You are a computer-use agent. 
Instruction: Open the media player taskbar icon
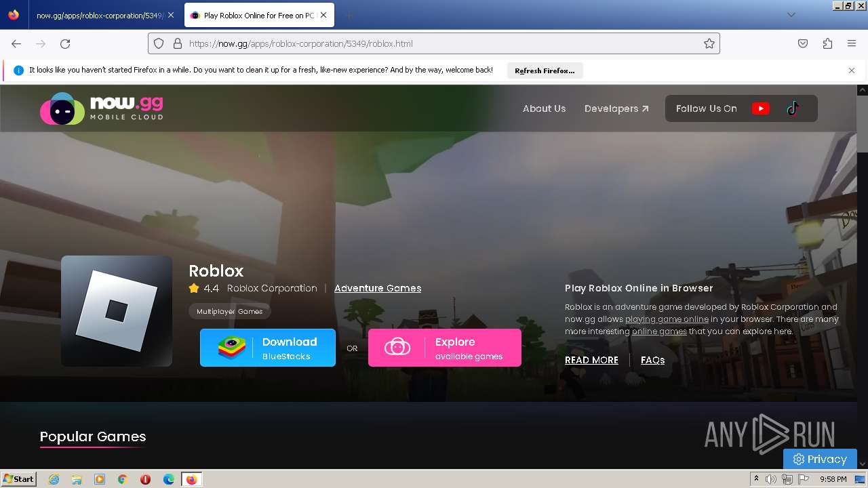pyautogui.click(x=100, y=479)
